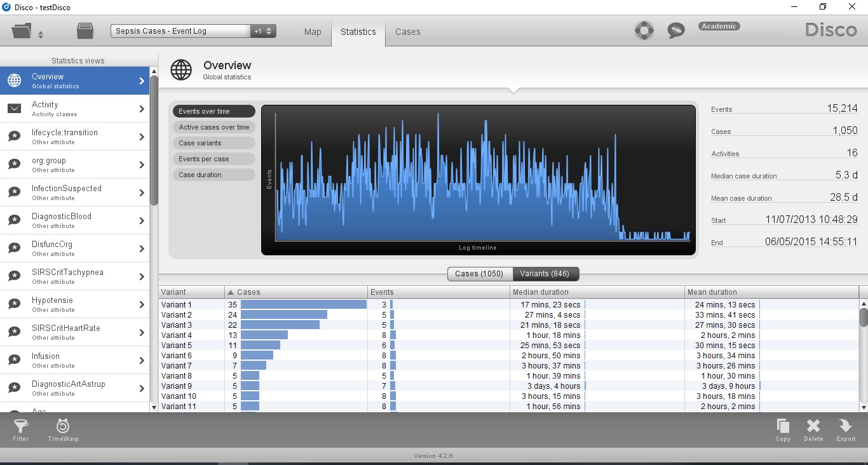Show the Case duration chart
This screenshot has height=465, width=868.
(x=214, y=175)
